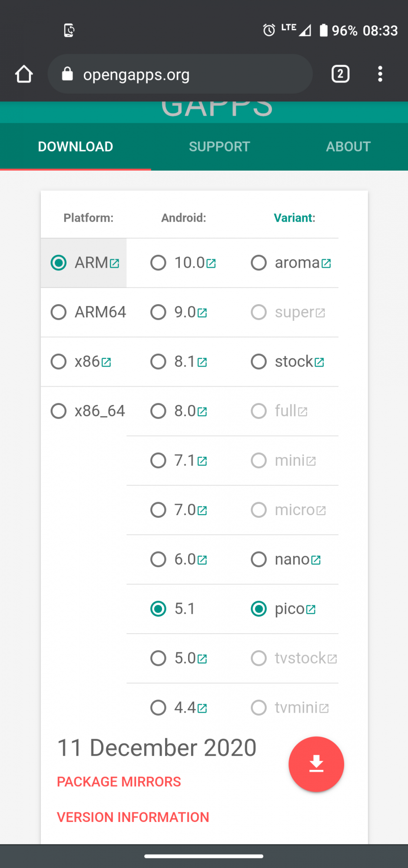
Task: Select the nano variant radio button
Action: (259, 559)
